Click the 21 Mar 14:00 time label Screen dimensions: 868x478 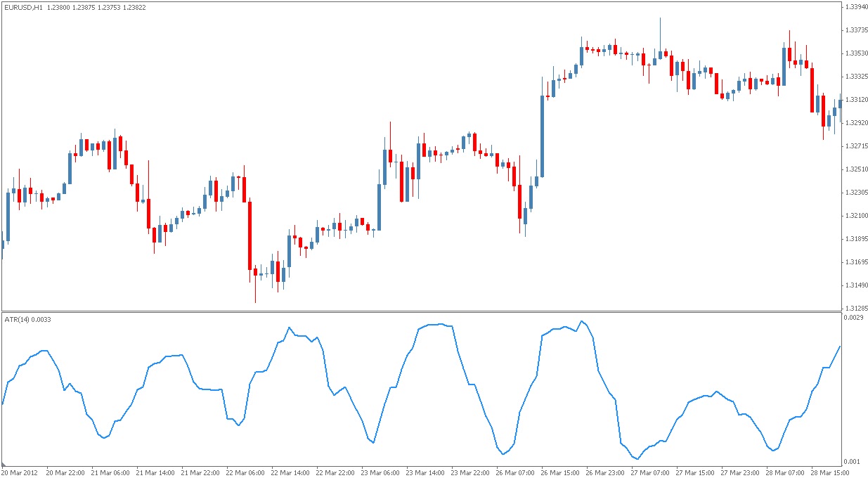coord(155,472)
